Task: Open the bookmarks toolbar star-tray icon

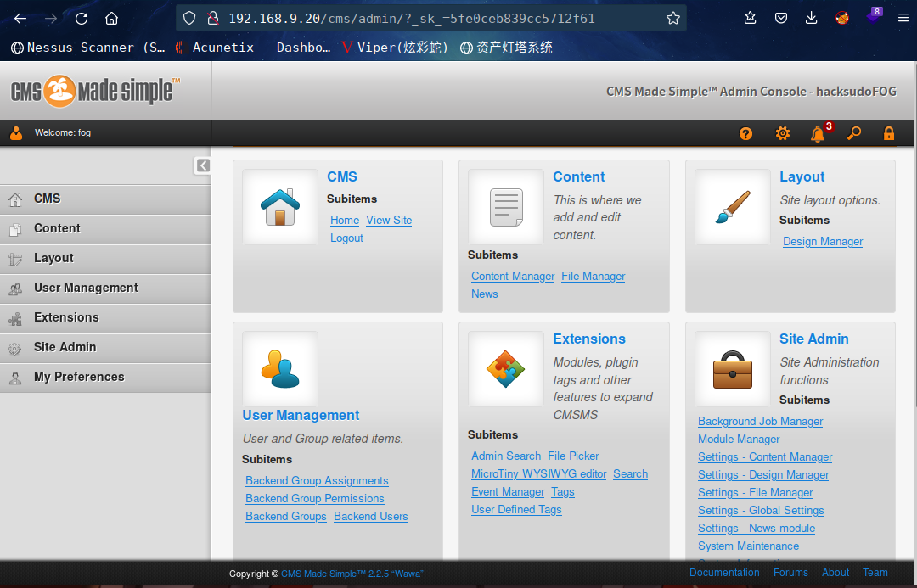Action: pyautogui.click(x=751, y=18)
